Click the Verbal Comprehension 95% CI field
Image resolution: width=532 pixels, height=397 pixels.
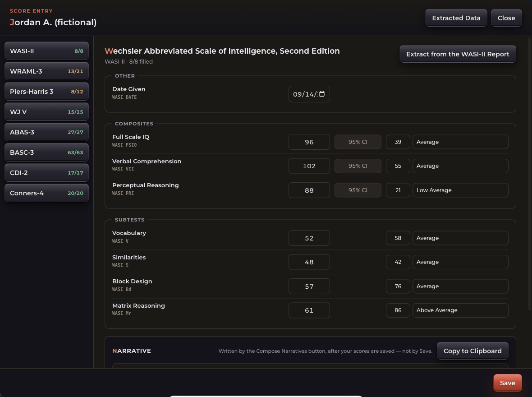pyautogui.click(x=358, y=166)
